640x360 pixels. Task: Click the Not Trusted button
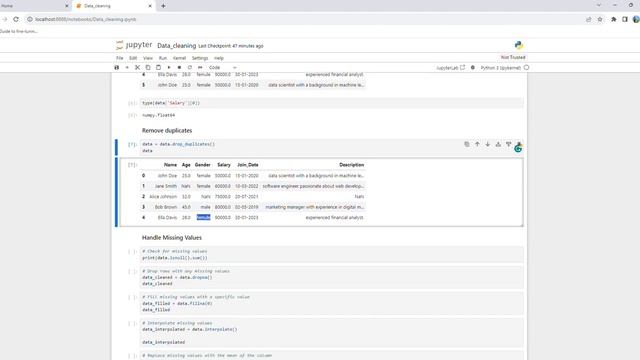click(513, 58)
